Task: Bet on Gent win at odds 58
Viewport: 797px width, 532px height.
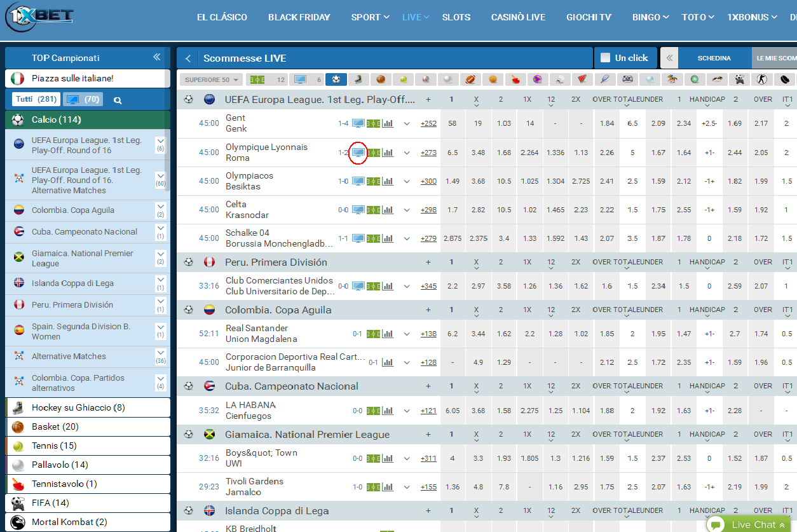Action: [x=452, y=123]
